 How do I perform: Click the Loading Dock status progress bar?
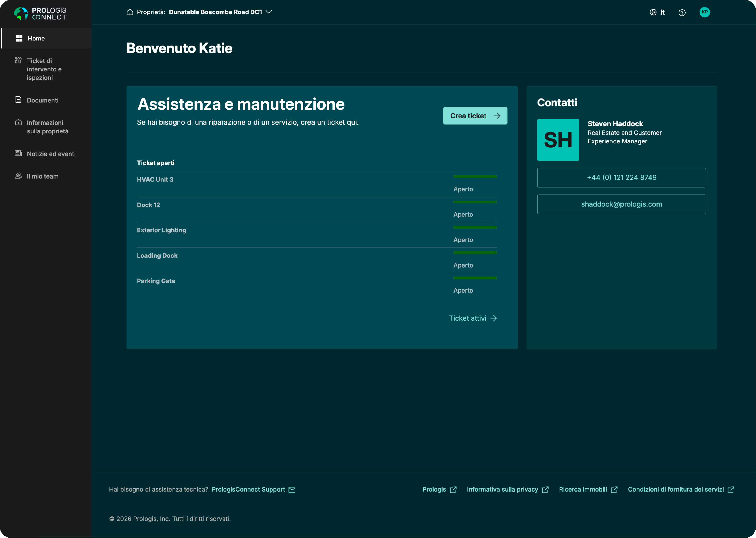(475, 253)
